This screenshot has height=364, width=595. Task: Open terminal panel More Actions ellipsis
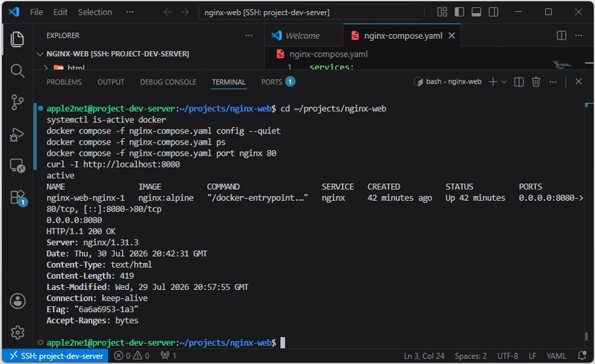coord(553,82)
